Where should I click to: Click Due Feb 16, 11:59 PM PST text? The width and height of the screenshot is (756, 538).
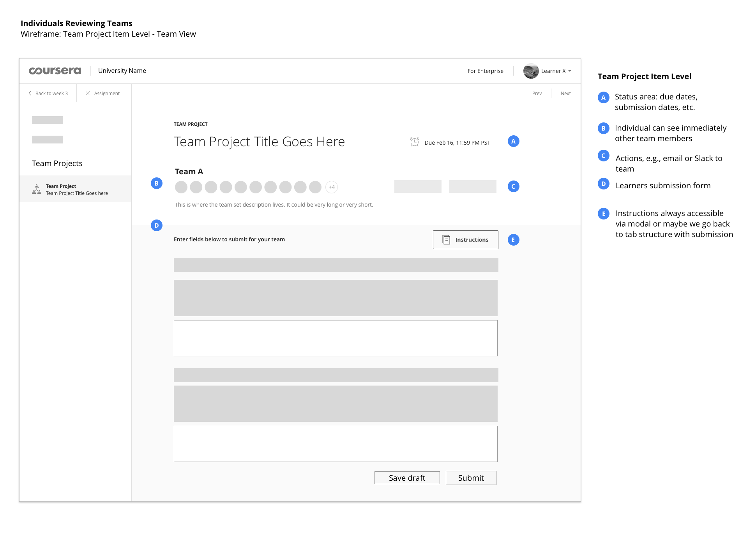coord(457,143)
